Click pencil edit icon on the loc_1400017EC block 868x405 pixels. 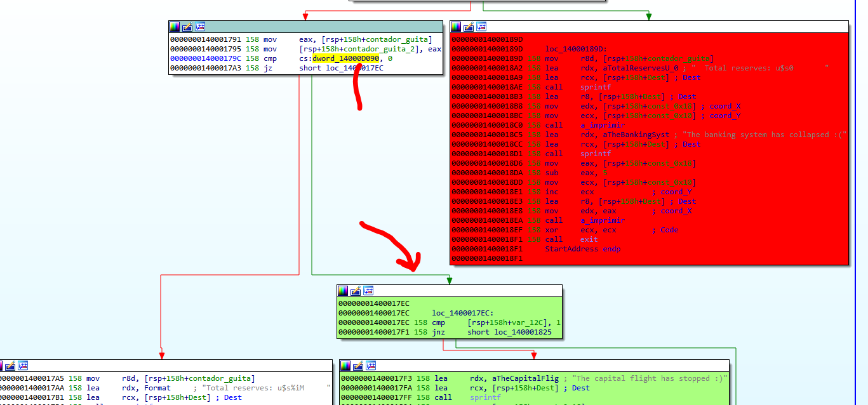pos(356,291)
